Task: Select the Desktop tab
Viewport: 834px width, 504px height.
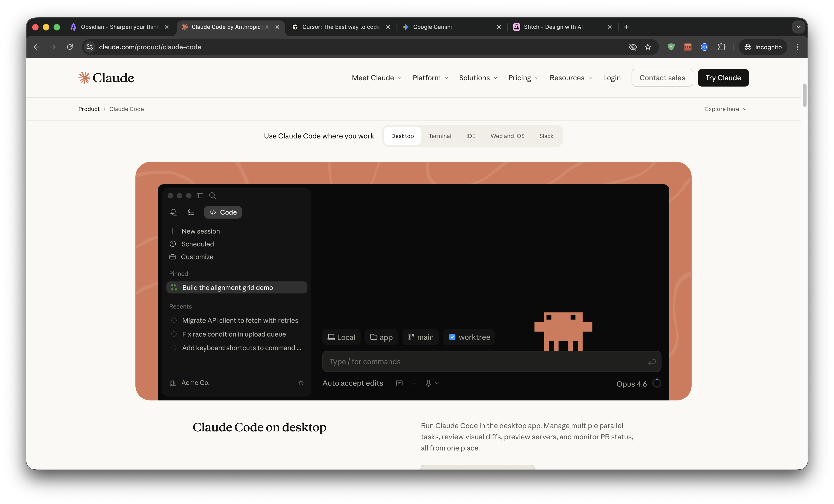Action: [402, 136]
